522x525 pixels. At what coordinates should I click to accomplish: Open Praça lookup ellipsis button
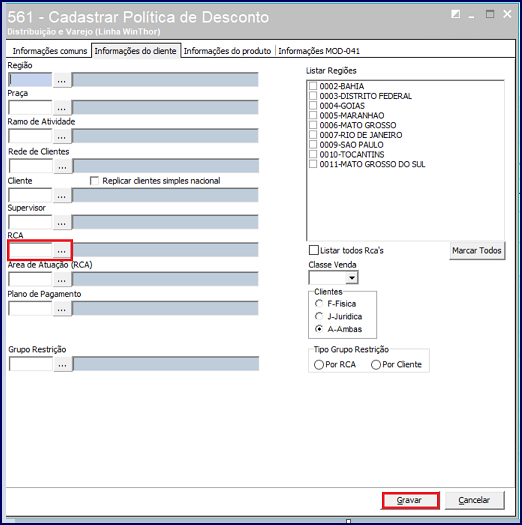tap(62, 108)
